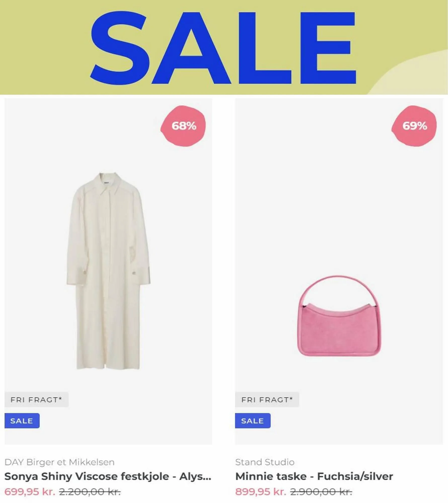
Task: Click the 699,95 kr. sale price
Action: 30,492
